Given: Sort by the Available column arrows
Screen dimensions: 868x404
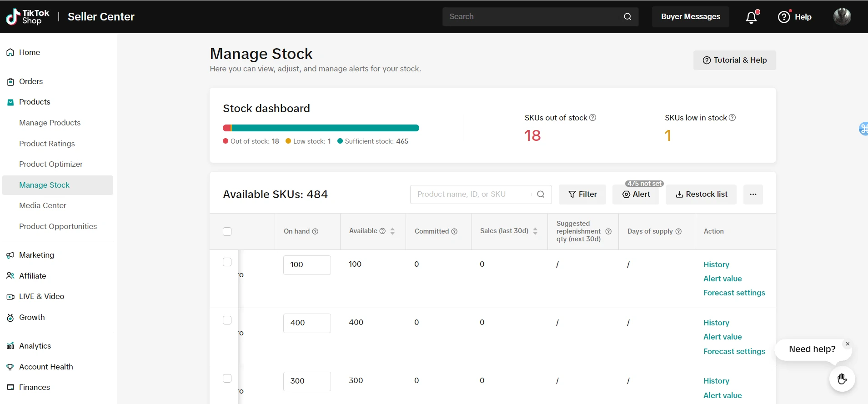Looking at the screenshot, I should (x=392, y=231).
